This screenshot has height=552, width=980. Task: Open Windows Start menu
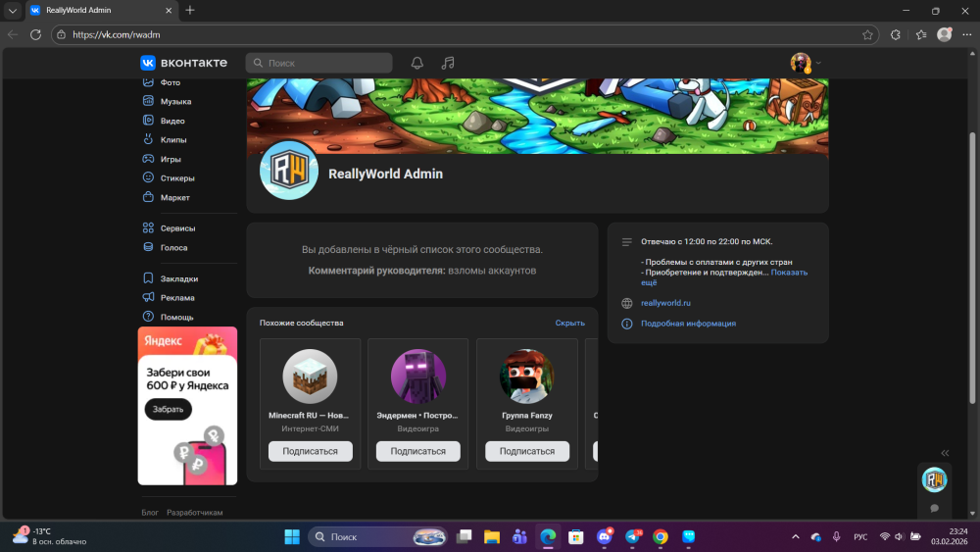click(292, 536)
